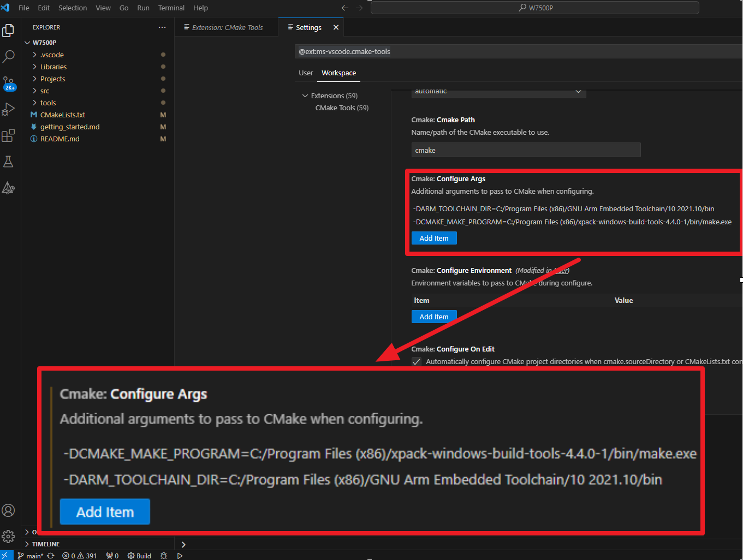743x560 pixels.
Task: Open the Search view icon
Action: coord(8,56)
